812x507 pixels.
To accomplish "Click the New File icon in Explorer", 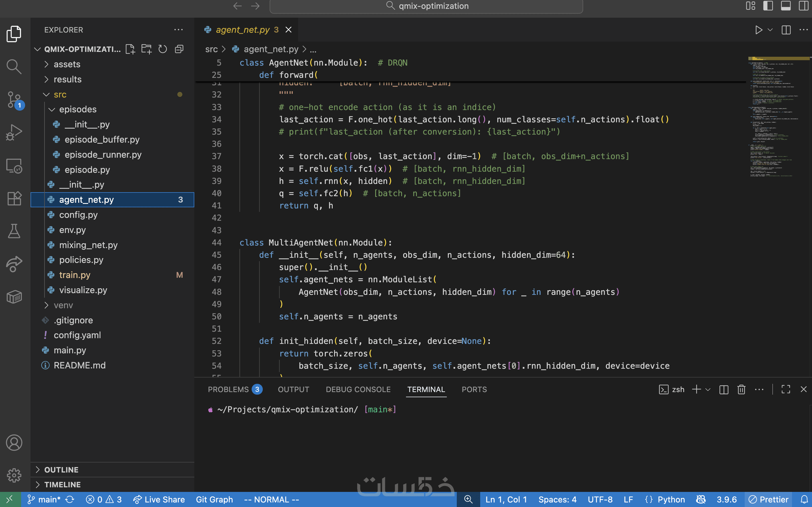I will pyautogui.click(x=130, y=49).
